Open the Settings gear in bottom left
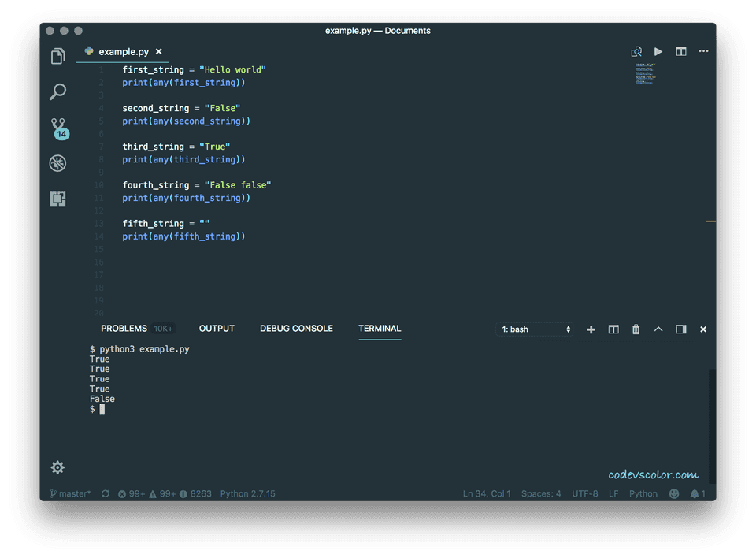Viewport: 756px width, 558px height. point(57,467)
